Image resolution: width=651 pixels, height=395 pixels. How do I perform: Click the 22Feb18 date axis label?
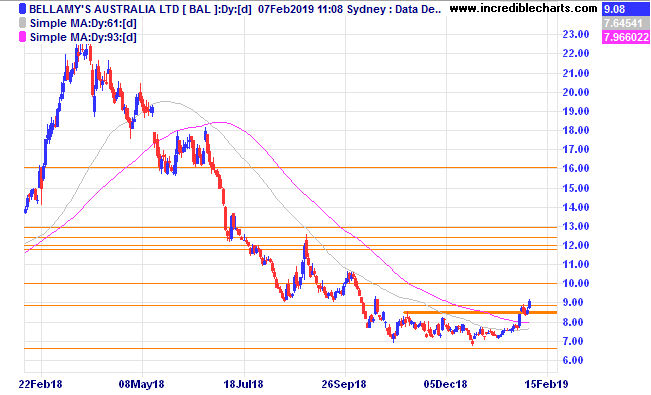(41, 384)
